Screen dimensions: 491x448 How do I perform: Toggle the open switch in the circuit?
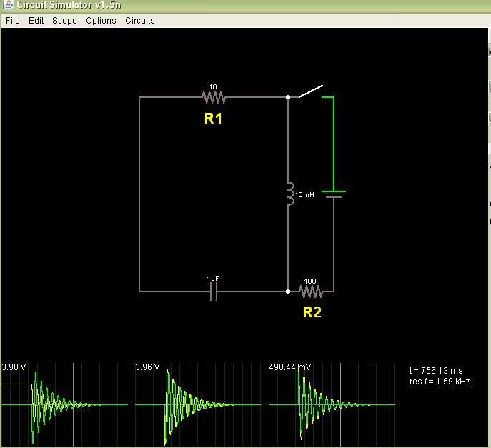click(x=310, y=91)
